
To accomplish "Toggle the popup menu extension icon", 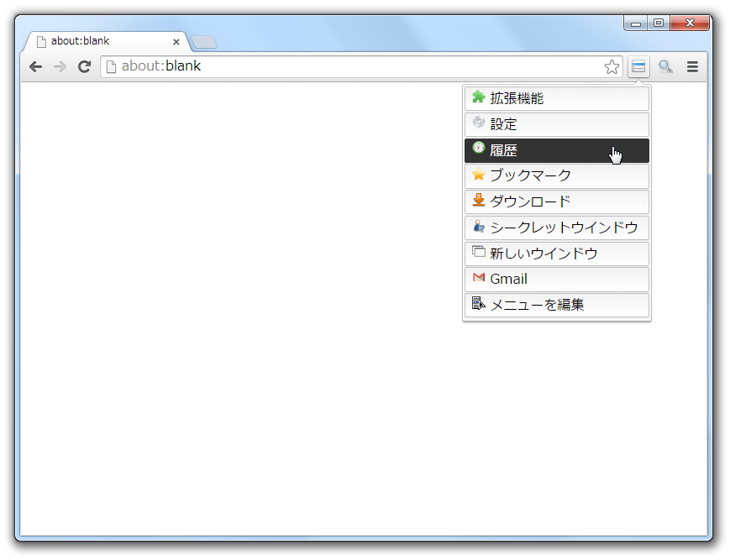I will tap(638, 66).
